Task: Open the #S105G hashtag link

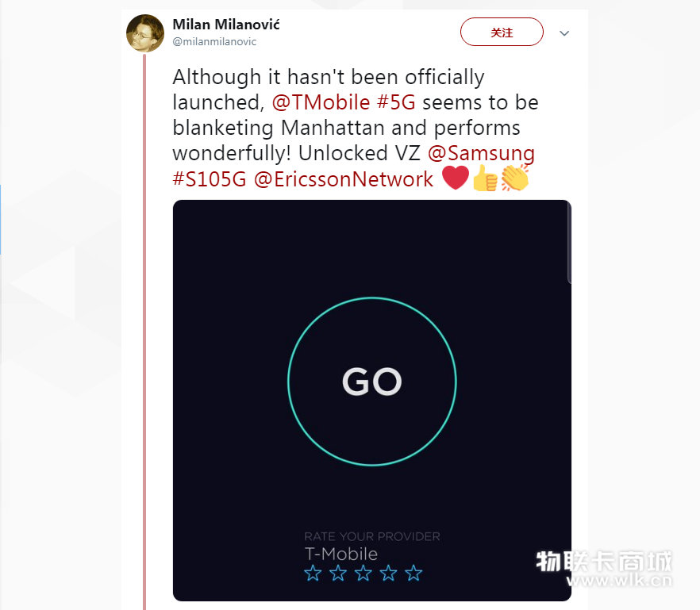Action: pos(210,179)
